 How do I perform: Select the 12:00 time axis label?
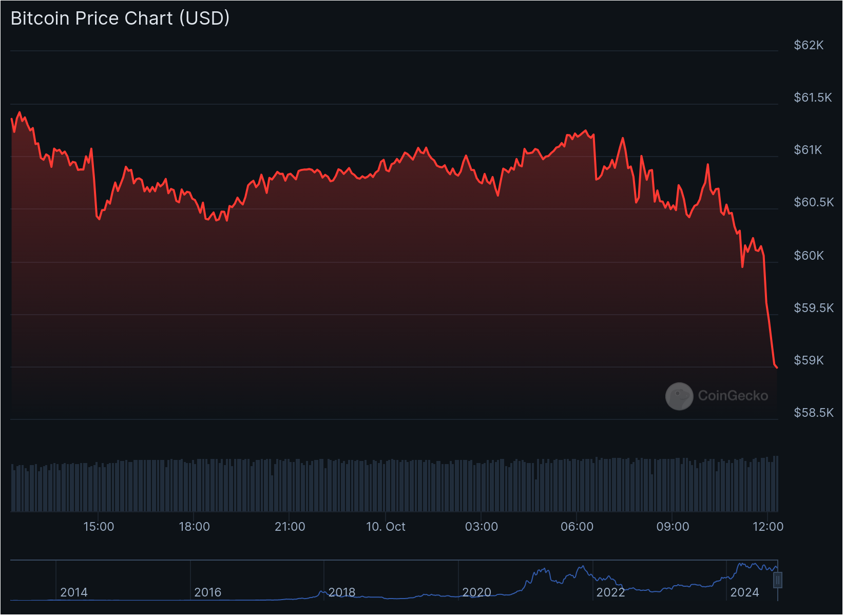click(768, 527)
